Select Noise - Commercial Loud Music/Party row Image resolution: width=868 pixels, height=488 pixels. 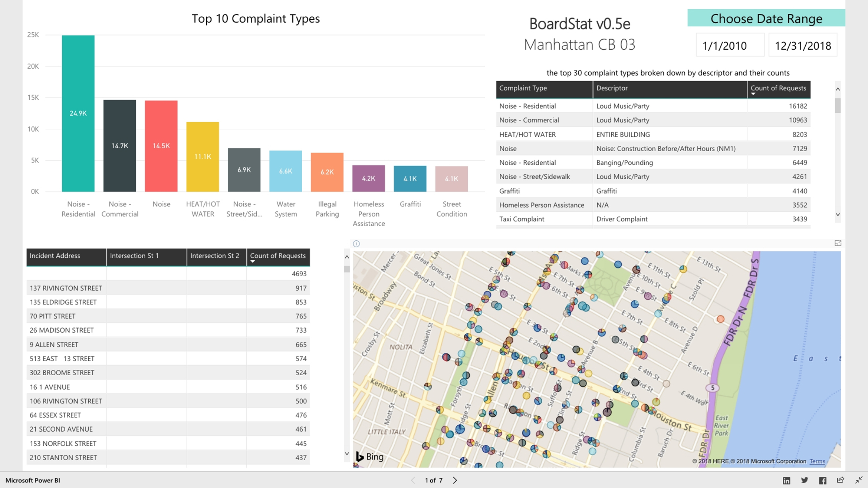653,120
